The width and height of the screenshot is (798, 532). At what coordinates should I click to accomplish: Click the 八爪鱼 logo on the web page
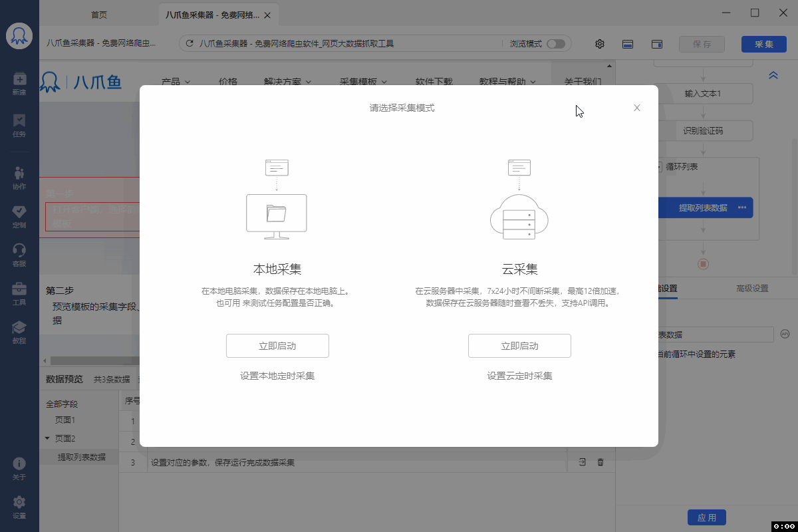tap(81, 82)
